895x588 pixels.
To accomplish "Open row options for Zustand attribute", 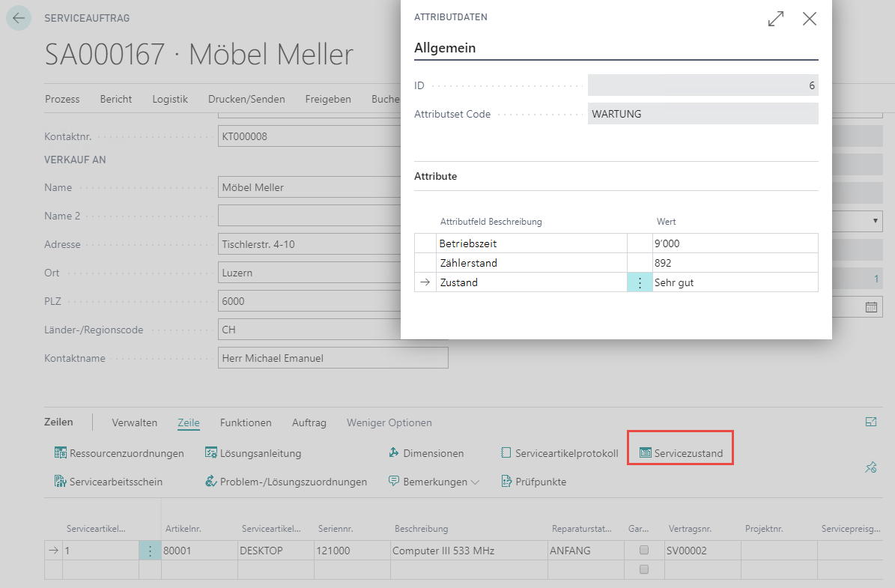I will [x=640, y=282].
